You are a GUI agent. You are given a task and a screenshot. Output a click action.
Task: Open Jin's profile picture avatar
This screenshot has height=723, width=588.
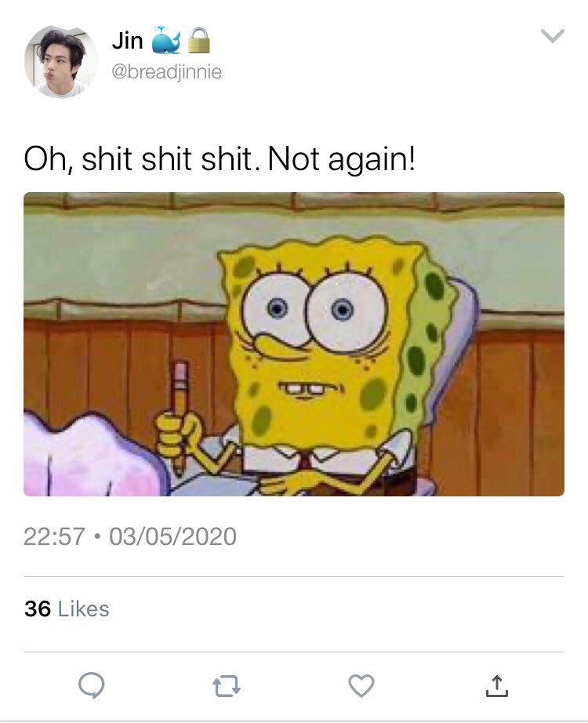click(61, 62)
